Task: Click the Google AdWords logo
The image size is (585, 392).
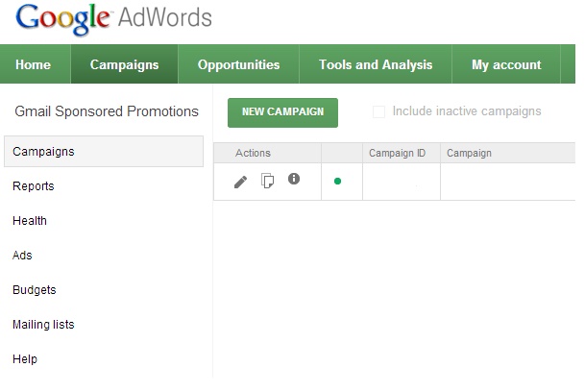Action: 113,19
